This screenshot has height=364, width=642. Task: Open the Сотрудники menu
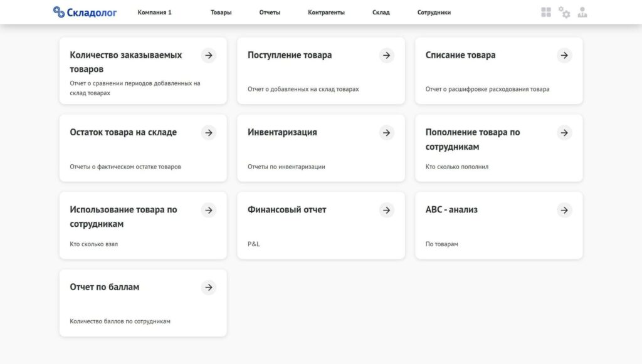434,13
